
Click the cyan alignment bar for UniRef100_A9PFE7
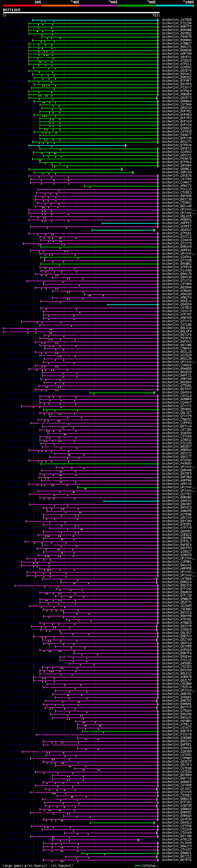click(x=130, y=223)
